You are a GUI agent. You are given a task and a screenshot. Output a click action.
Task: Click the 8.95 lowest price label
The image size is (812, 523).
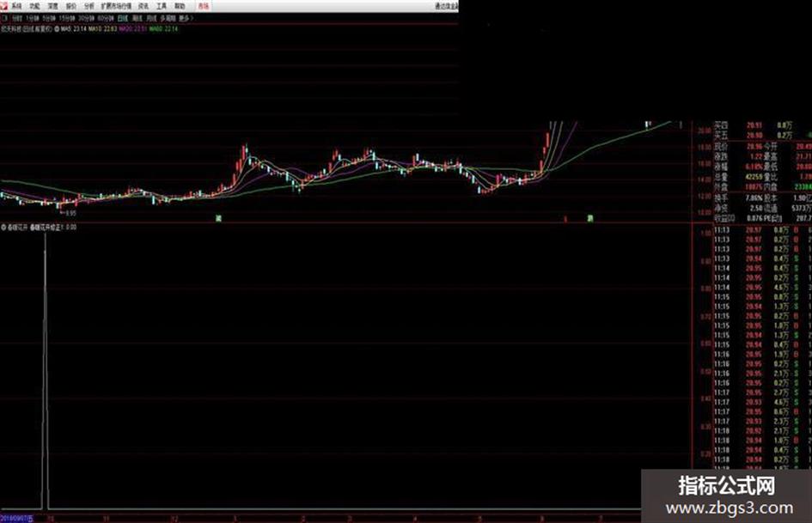70,213
